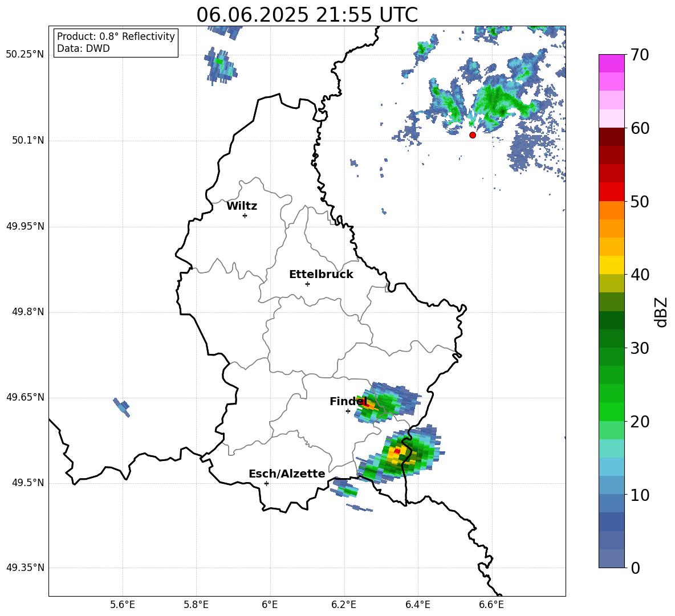675x616 pixels.
Task: Click the Findel location cross marker
Action: [348, 411]
